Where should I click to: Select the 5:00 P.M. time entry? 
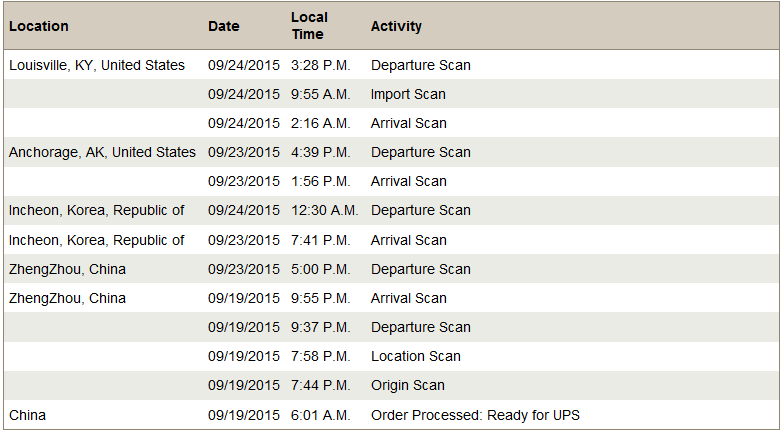click(x=320, y=269)
